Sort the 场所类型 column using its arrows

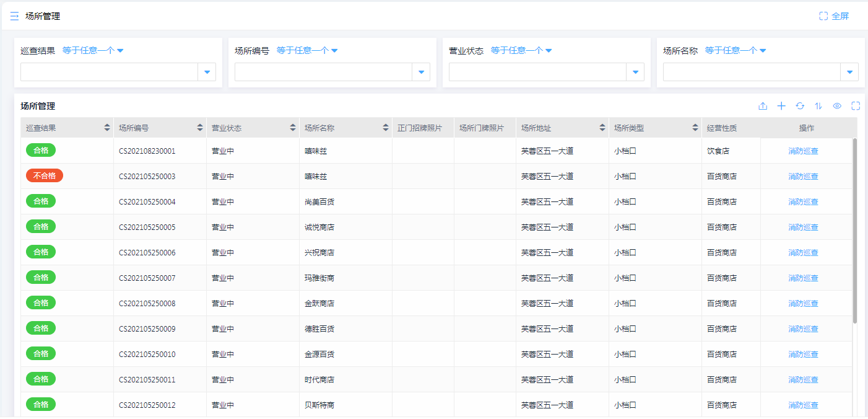(695, 128)
